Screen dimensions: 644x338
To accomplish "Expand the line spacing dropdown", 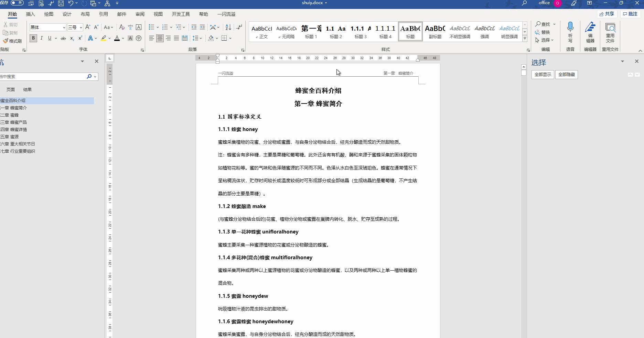I will pos(200,38).
